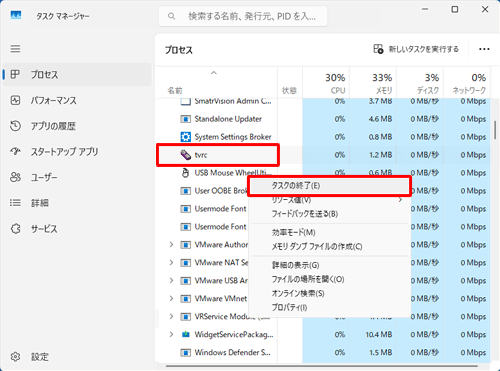
Task: Sort by the CPU 30% column header
Action: (326, 83)
